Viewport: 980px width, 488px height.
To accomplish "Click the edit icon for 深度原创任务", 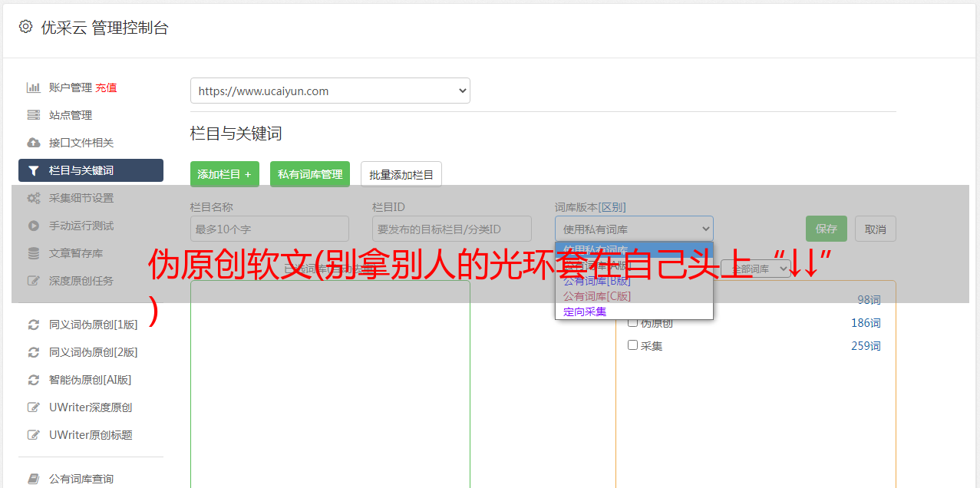I will 33,281.
